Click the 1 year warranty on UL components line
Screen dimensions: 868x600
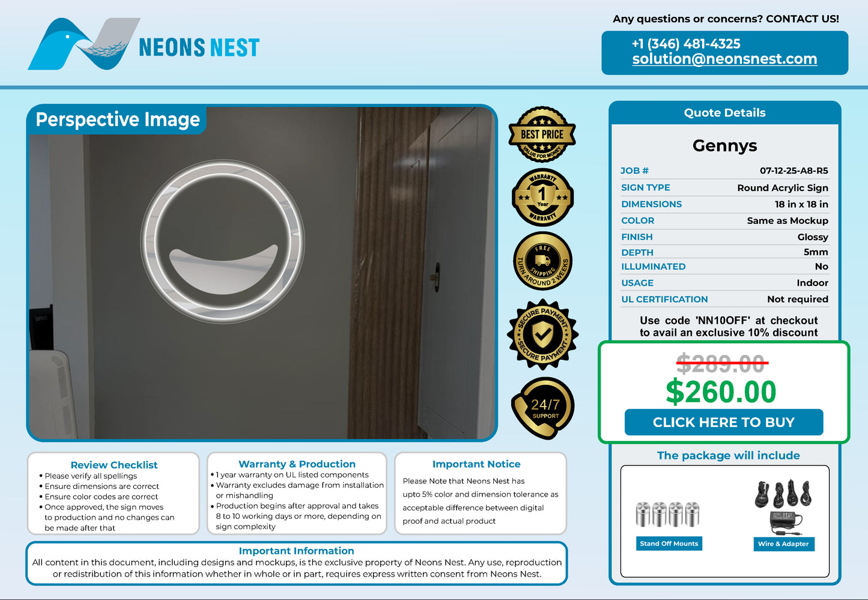click(x=292, y=474)
